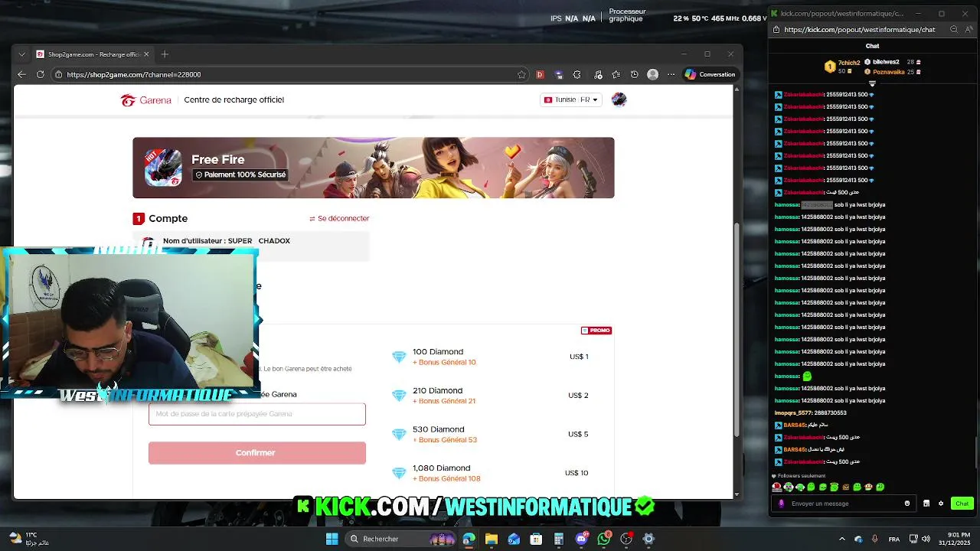Close the Shop2game.com tab

click(145, 54)
